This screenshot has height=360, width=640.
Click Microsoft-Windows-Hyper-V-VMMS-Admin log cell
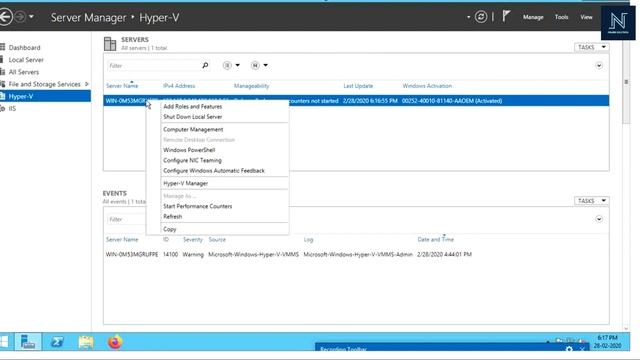coord(358,254)
